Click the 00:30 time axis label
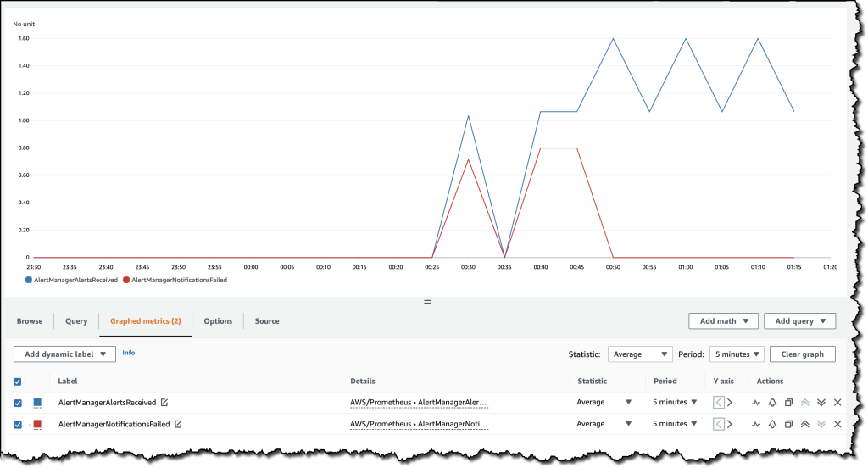The image size is (868, 468). (x=468, y=267)
